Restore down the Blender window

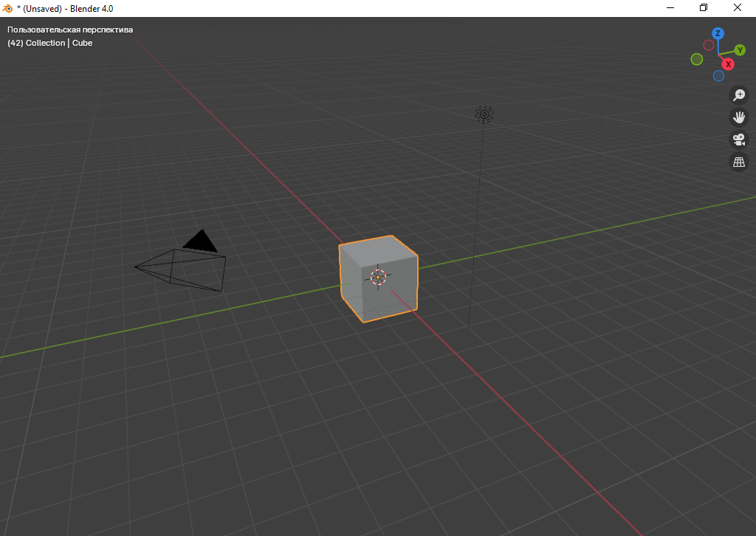(x=703, y=8)
